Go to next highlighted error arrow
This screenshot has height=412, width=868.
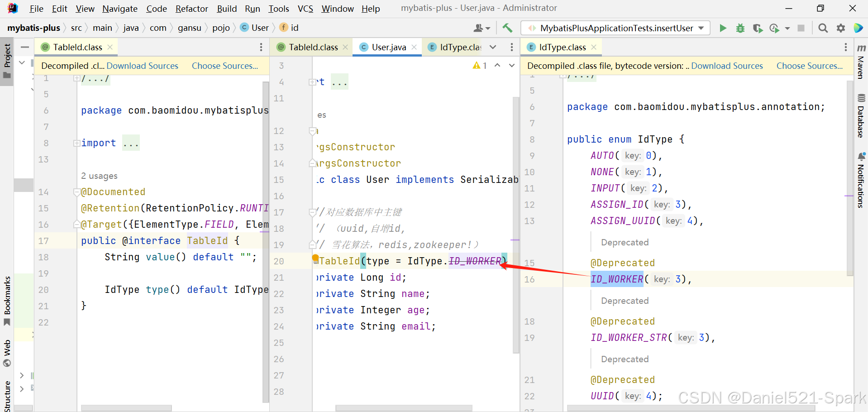point(512,66)
